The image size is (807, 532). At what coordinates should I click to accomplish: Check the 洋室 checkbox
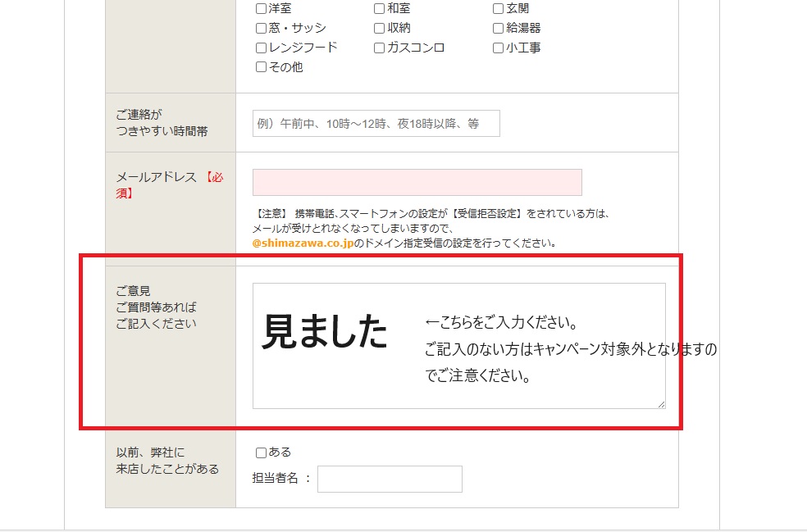[261, 9]
